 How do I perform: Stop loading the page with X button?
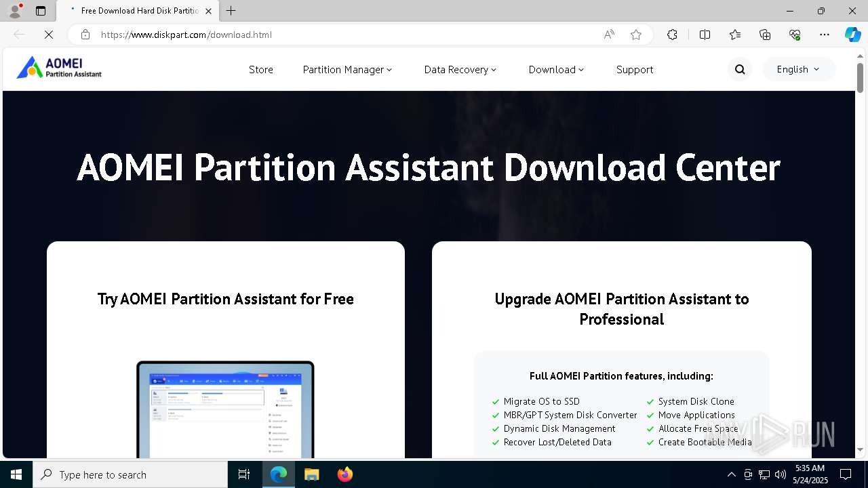point(49,35)
